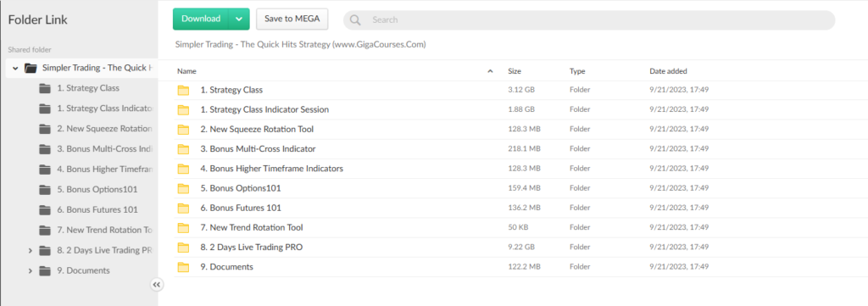Image resolution: width=868 pixels, height=306 pixels.
Task: Sort by the Type column header
Action: [577, 71]
